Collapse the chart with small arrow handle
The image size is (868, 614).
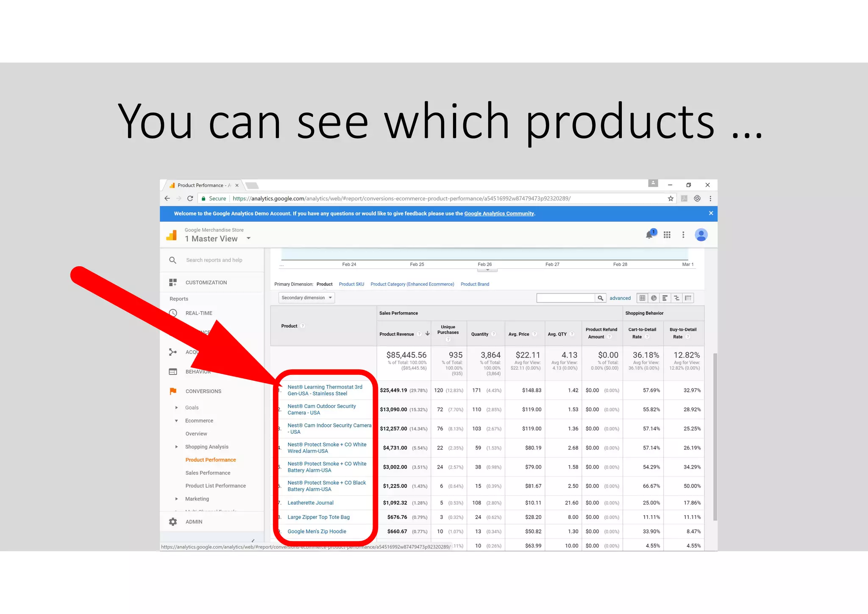click(487, 270)
